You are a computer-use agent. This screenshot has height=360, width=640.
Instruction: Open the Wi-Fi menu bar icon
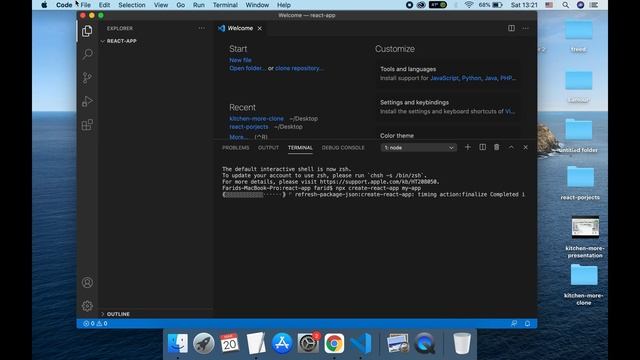click(469, 5)
